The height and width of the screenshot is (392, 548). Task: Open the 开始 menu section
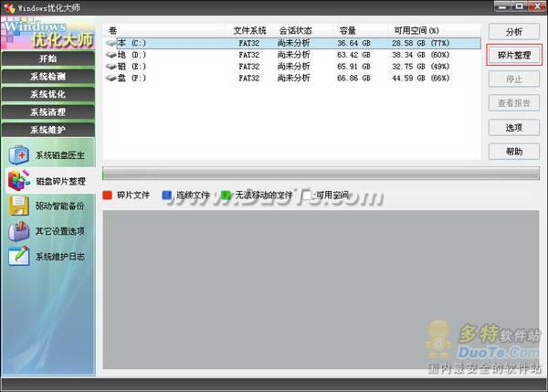pyautogui.click(x=47, y=58)
